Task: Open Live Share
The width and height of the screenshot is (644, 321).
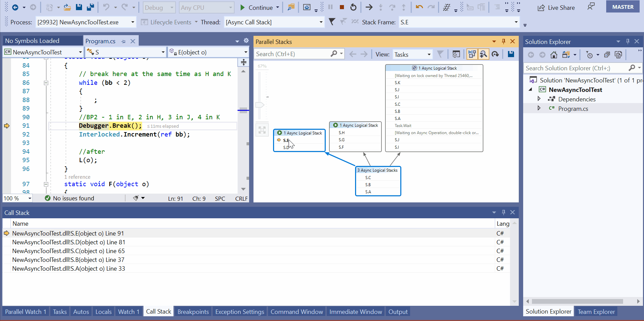Action: pos(556,7)
